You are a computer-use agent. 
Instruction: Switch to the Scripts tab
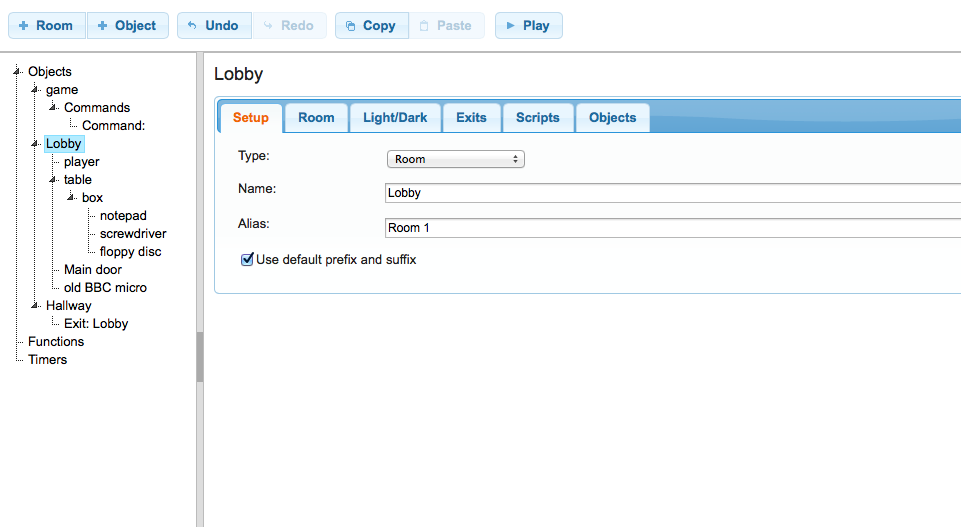click(x=537, y=118)
